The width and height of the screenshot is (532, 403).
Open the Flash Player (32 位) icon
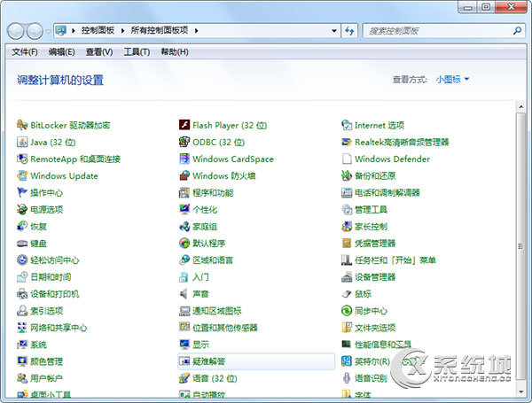184,125
